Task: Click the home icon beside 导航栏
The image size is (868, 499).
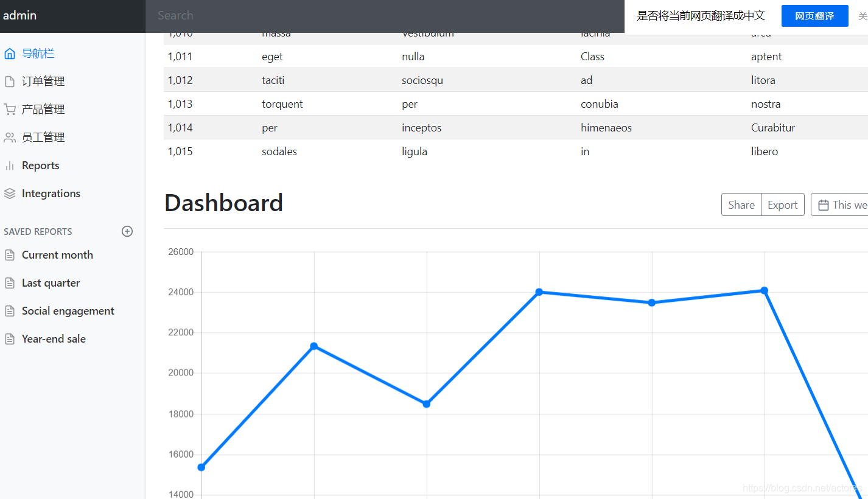Action: click(x=9, y=54)
